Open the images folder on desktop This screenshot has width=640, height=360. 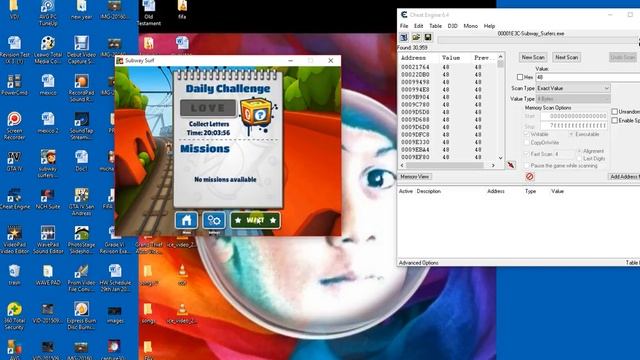click(x=115, y=313)
